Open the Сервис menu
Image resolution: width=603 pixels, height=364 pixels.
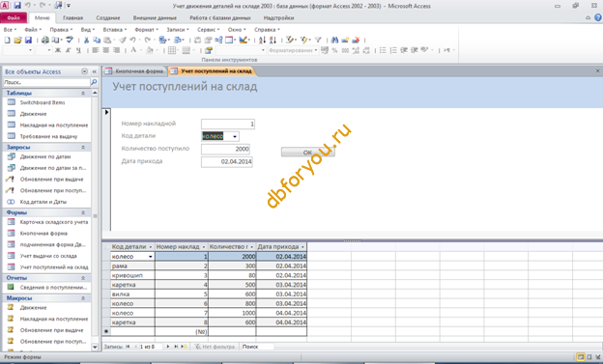coord(208,30)
